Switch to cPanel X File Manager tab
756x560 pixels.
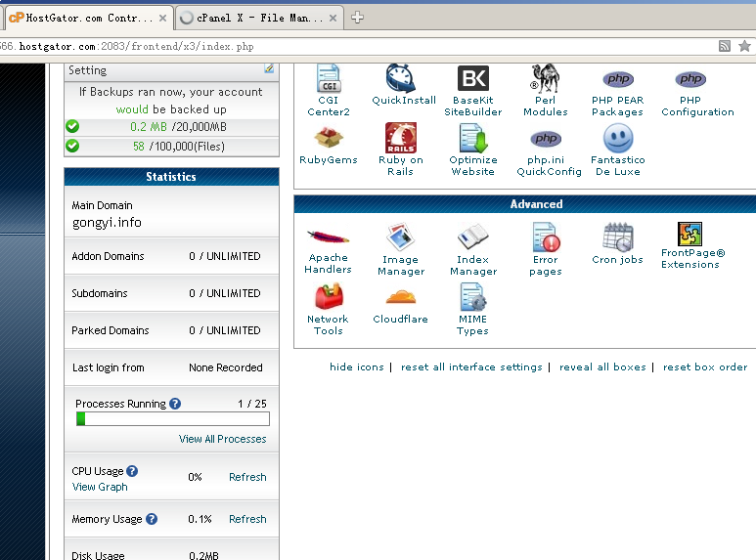click(x=259, y=18)
